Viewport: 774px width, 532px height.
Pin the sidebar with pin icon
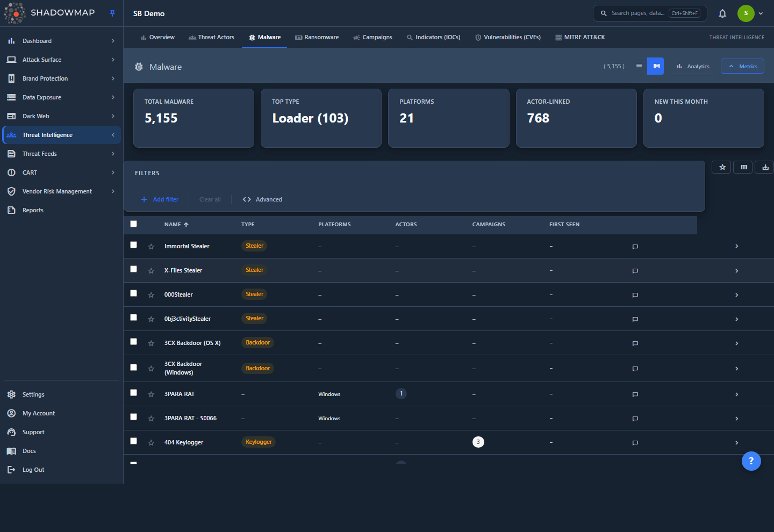point(112,13)
